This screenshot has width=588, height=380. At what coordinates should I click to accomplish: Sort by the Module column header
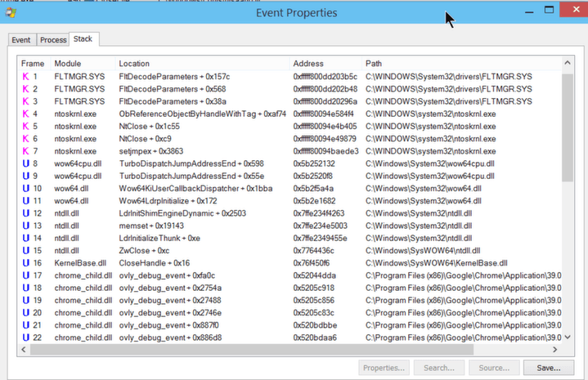click(x=68, y=64)
